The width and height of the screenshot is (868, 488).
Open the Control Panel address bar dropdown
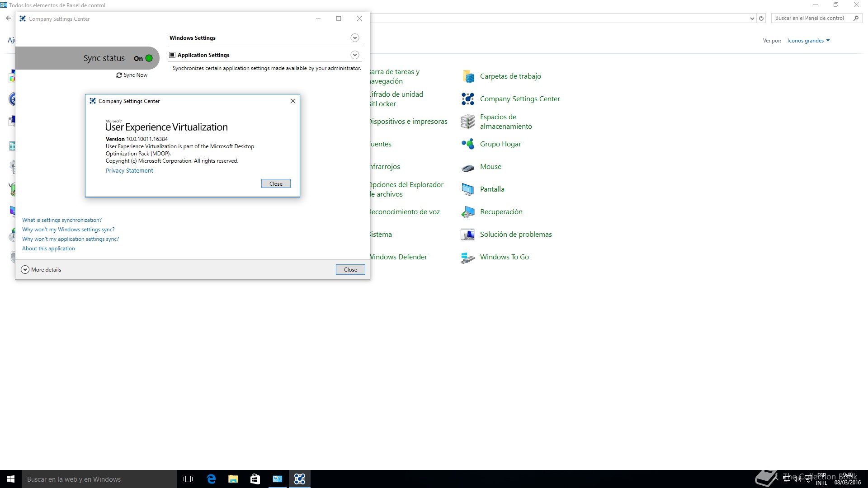coord(752,19)
